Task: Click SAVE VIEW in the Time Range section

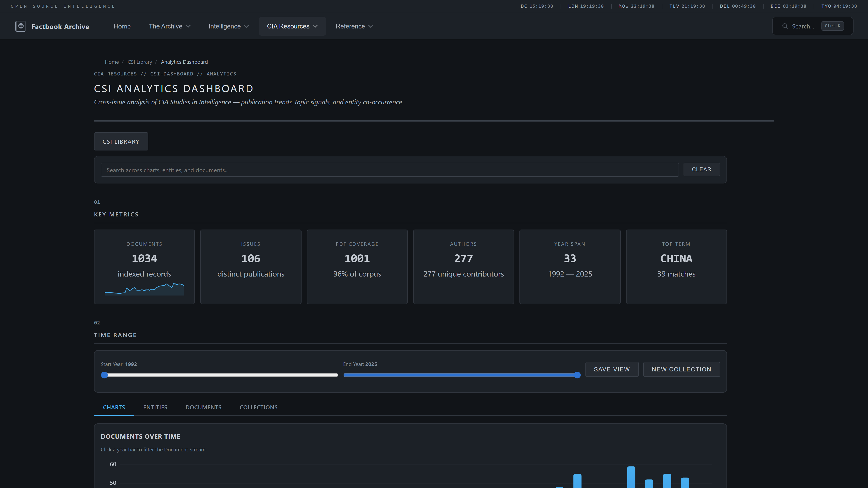Action: tap(612, 369)
